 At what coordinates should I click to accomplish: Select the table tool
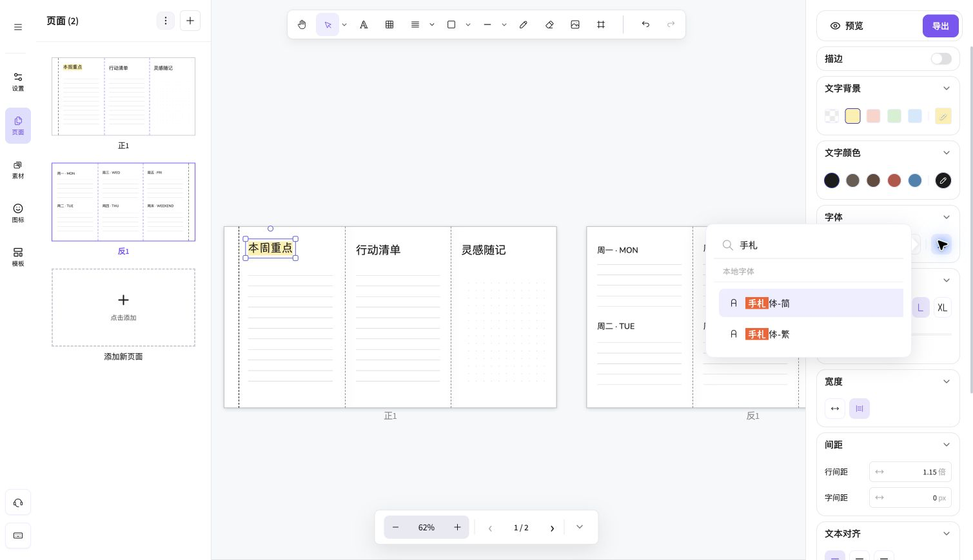[x=389, y=24]
